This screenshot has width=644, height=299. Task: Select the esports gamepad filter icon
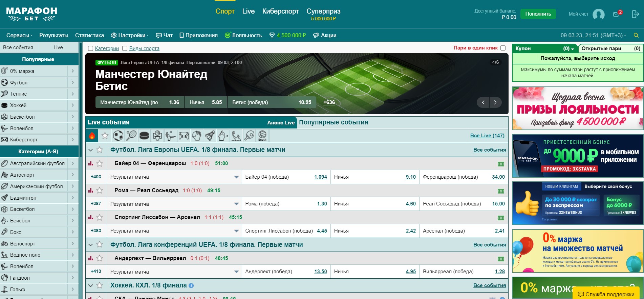184,136
